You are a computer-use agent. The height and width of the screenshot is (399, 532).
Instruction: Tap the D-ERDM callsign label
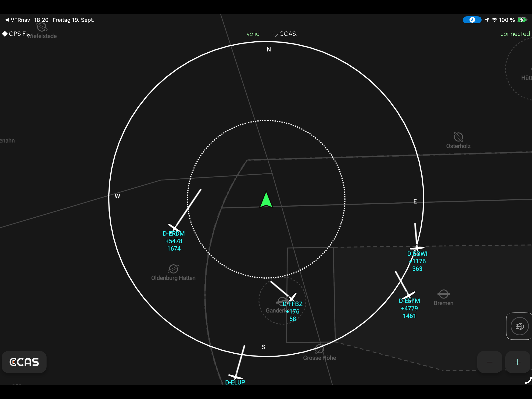point(174,233)
